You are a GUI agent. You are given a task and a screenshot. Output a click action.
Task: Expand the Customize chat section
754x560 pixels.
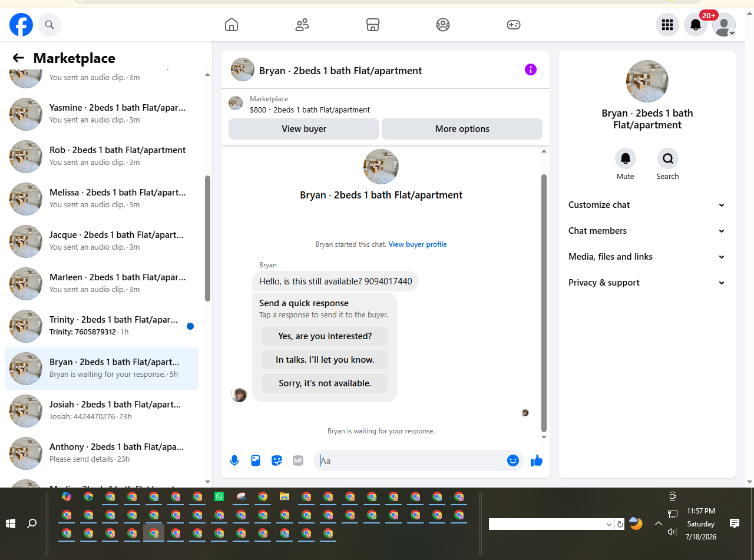tap(647, 205)
